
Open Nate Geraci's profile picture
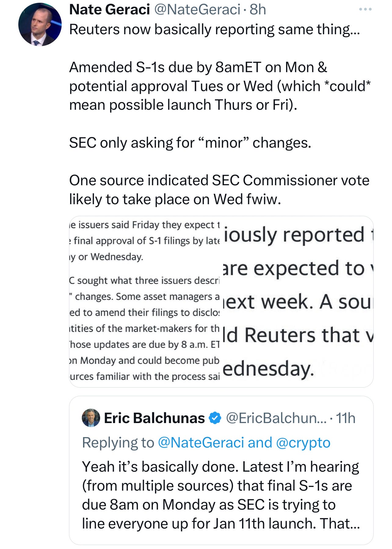[40, 24]
